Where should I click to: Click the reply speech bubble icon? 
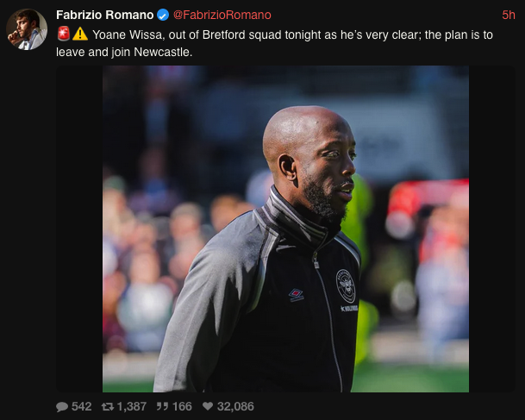[62, 406]
